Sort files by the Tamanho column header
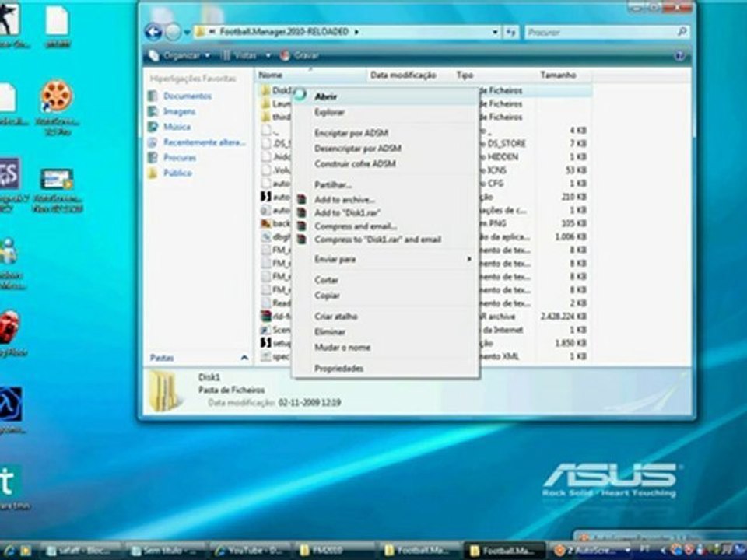Image resolution: width=747 pixels, height=560 pixels. point(558,75)
